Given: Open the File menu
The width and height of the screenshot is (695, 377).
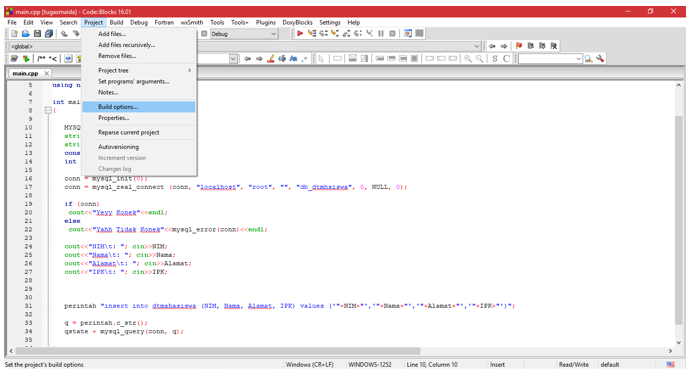Looking at the screenshot, I should tap(12, 22).
